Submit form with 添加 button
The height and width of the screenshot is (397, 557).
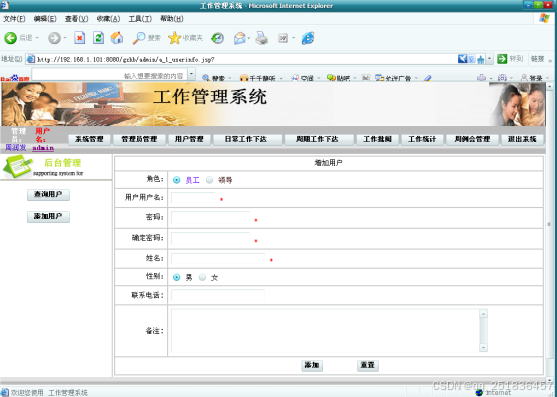(x=312, y=365)
